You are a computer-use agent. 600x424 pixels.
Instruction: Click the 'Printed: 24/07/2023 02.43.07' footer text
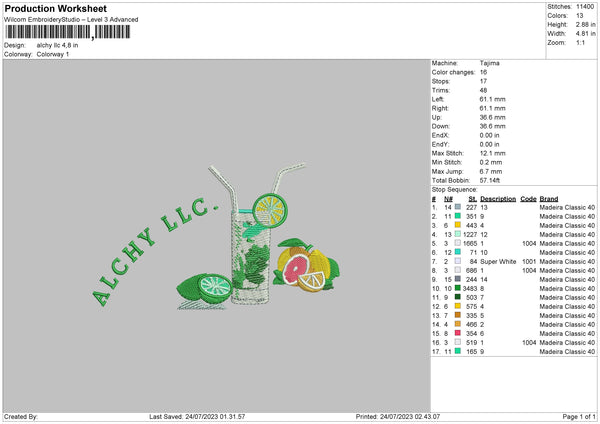(398, 416)
